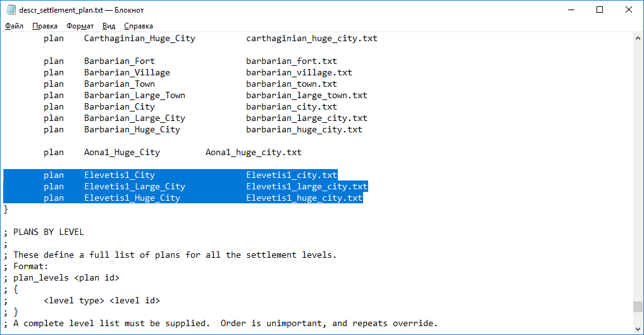Click on barbarian_fort.txt filename
The width and height of the screenshot is (644, 335).
click(292, 61)
